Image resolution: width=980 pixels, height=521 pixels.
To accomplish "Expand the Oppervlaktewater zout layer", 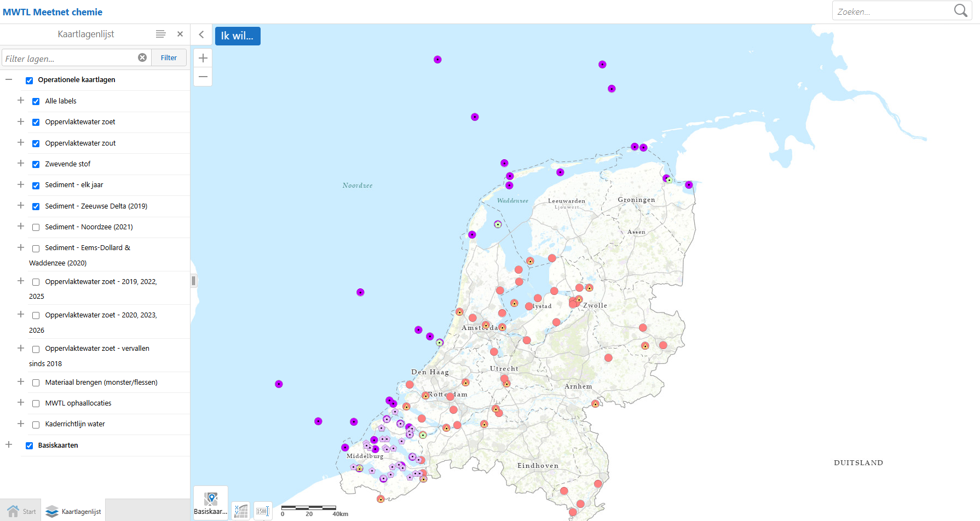I will (x=21, y=142).
